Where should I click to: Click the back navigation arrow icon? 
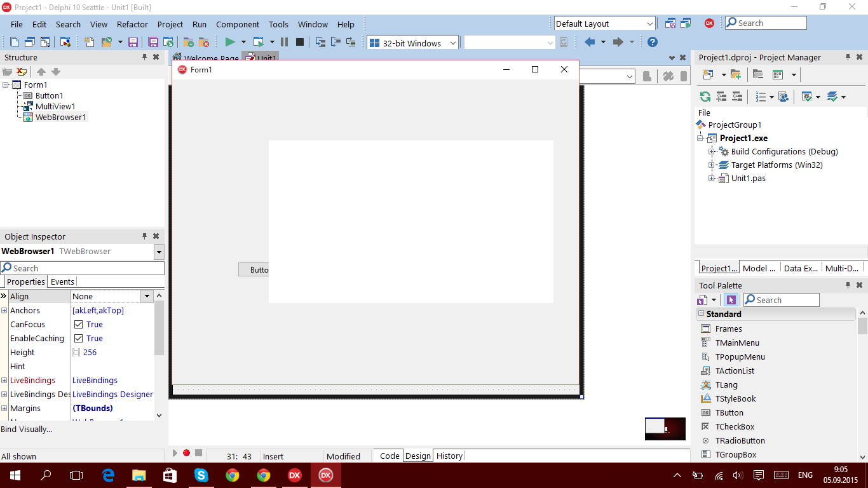(590, 42)
